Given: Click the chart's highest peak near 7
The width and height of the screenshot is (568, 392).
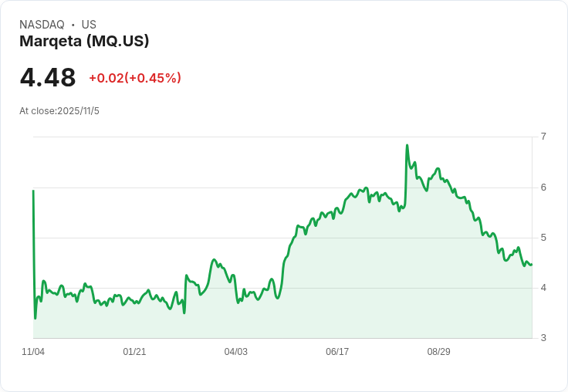Looking at the screenshot, I should click(x=407, y=145).
